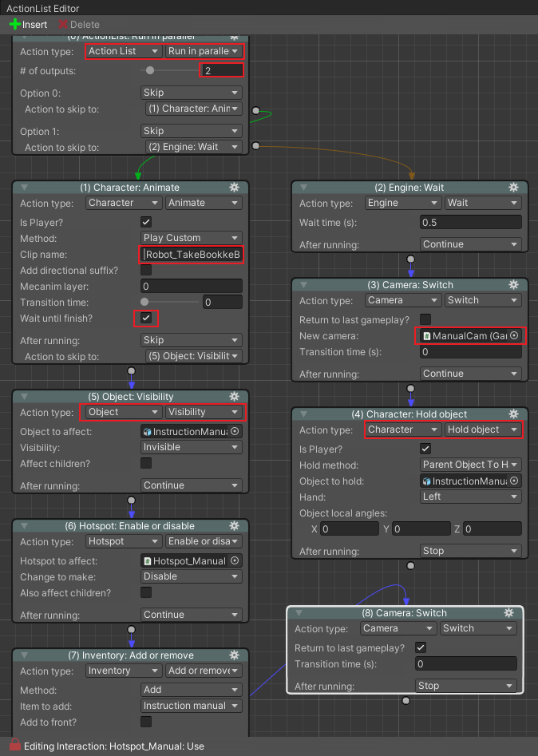
Task: Toggle Return to last gameplay? in node (3)
Action: pos(425,319)
